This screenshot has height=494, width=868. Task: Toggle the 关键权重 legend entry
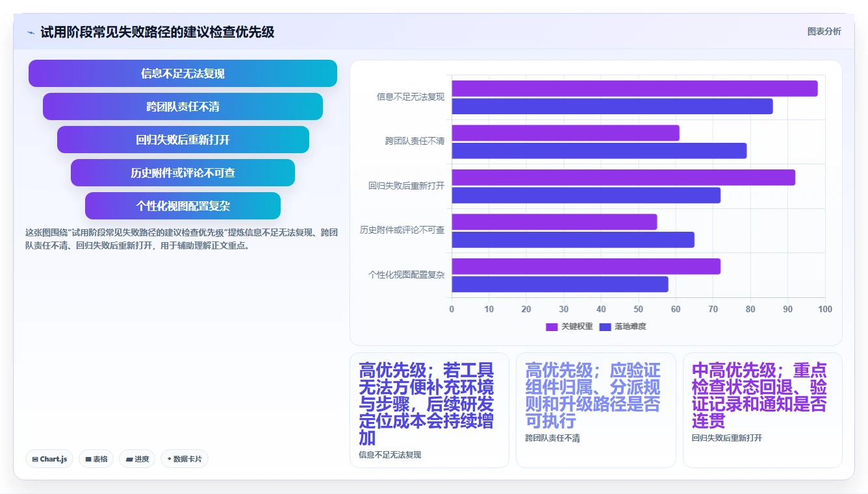[x=569, y=327]
